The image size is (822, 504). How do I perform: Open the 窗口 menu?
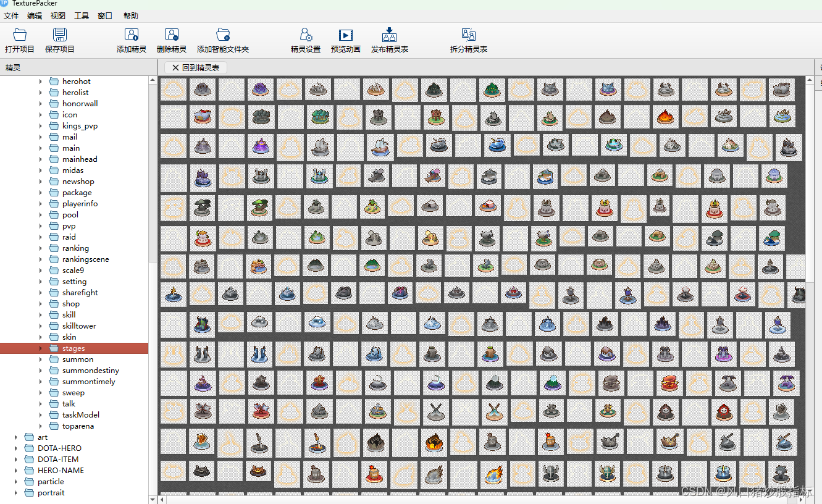pos(105,16)
